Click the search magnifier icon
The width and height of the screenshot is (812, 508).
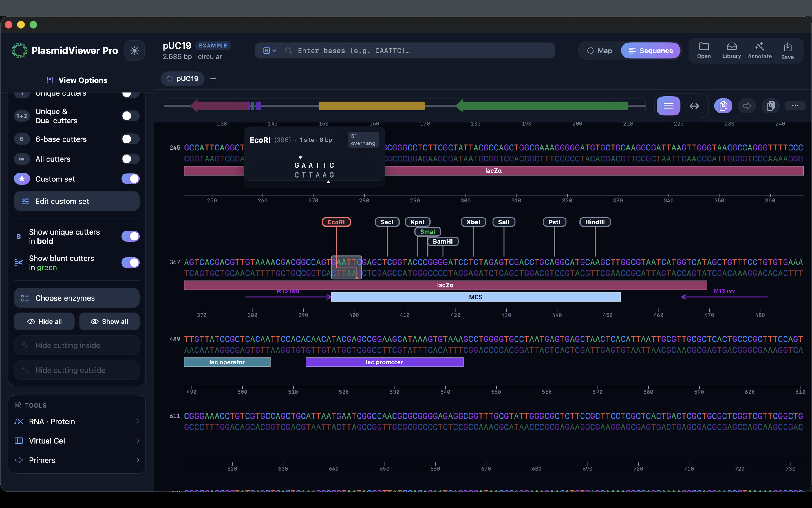pyautogui.click(x=288, y=51)
